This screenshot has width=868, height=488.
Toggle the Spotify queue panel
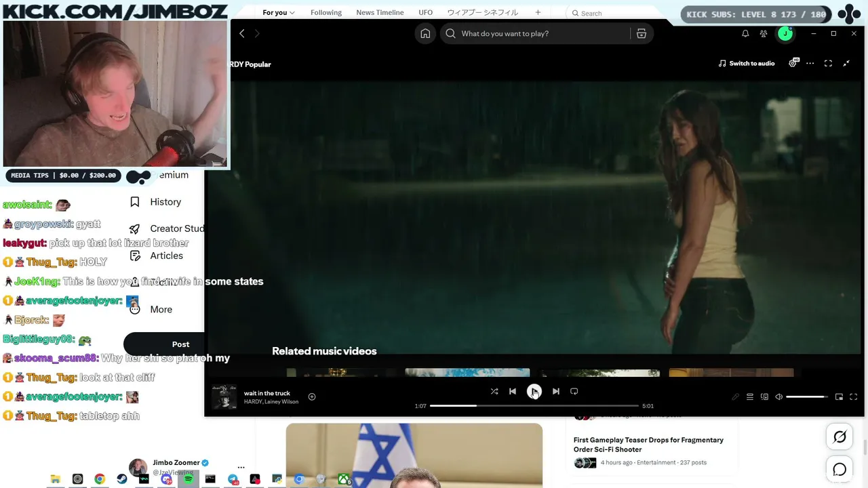pyautogui.click(x=750, y=396)
